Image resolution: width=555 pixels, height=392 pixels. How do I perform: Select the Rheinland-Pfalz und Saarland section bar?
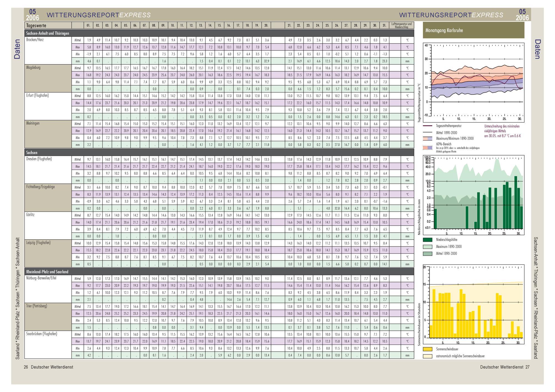(x=219, y=272)
